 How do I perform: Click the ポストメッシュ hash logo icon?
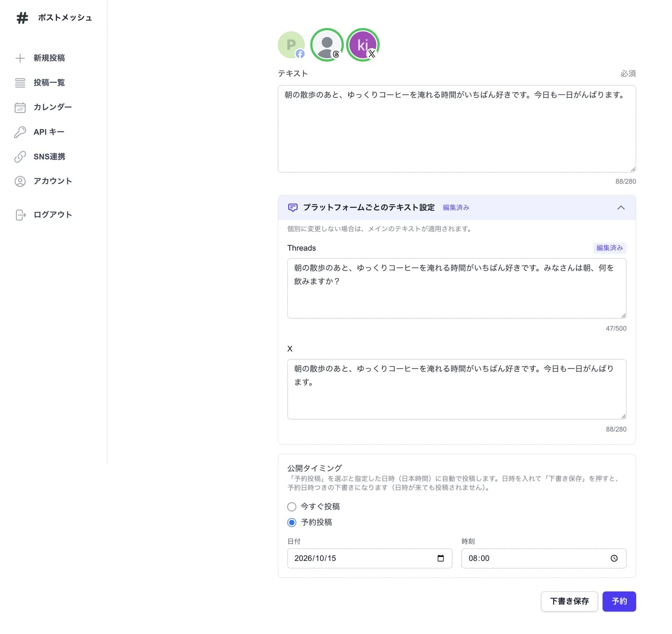[x=22, y=18]
